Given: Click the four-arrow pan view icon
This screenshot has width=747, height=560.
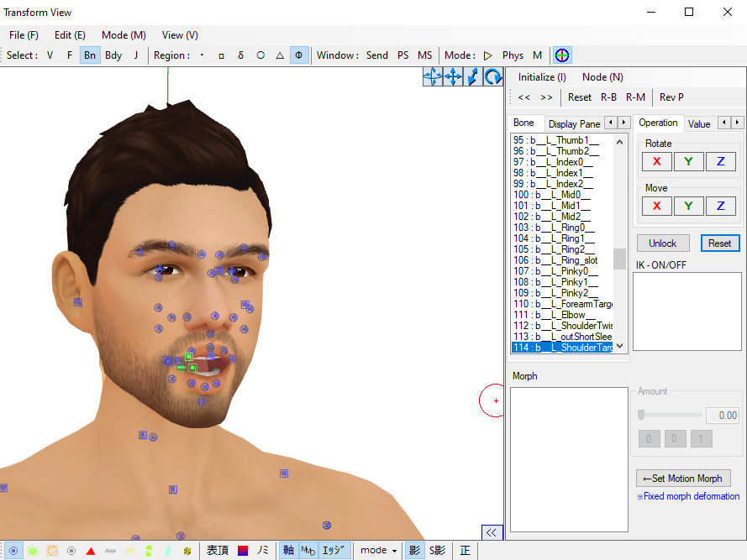Looking at the screenshot, I should click(x=453, y=76).
